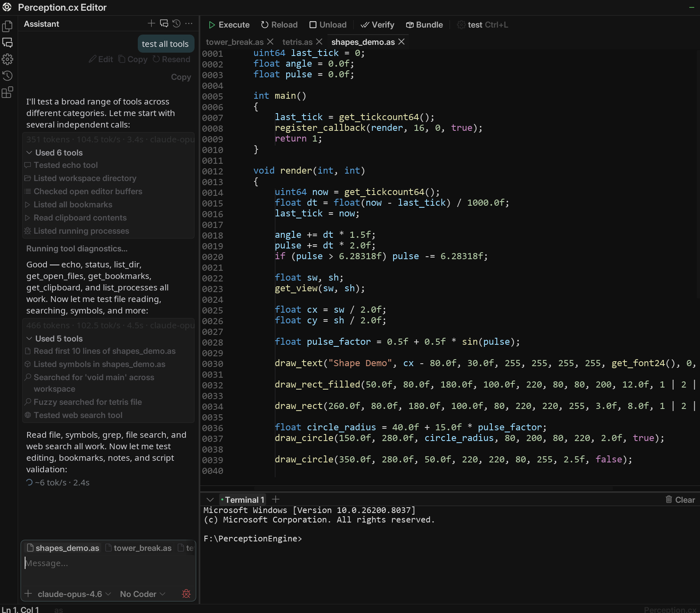Open the settings gear in sidebar
700x613 pixels.
pos(7,59)
